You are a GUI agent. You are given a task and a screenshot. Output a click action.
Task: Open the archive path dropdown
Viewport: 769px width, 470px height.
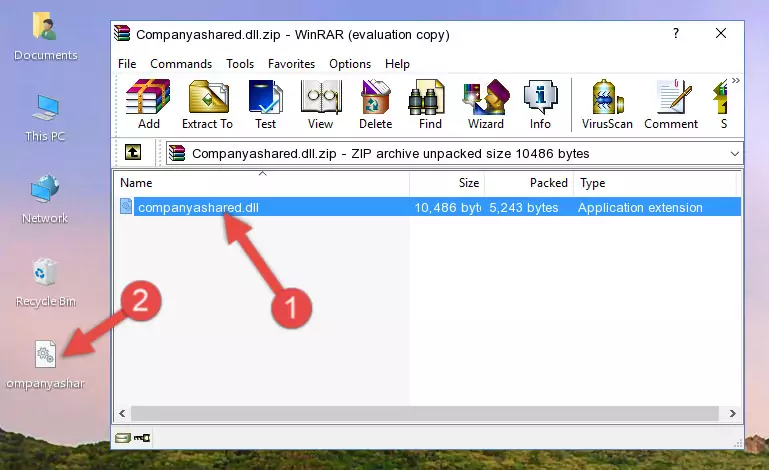point(734,154)
